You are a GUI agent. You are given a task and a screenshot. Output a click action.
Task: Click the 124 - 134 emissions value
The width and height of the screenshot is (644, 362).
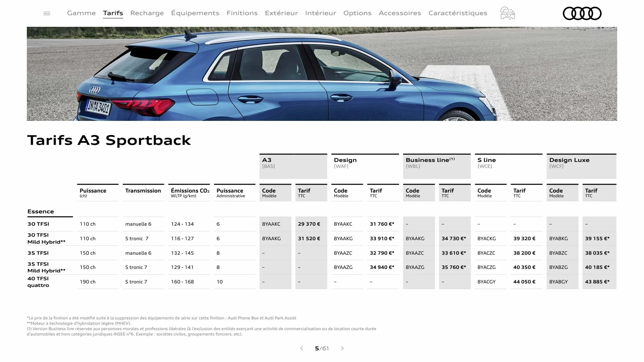coord(182,224)
